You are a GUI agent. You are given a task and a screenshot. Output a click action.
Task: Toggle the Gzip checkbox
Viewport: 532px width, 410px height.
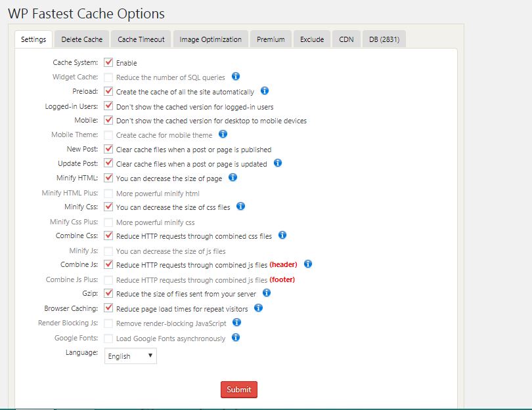(x=108, y=293)
